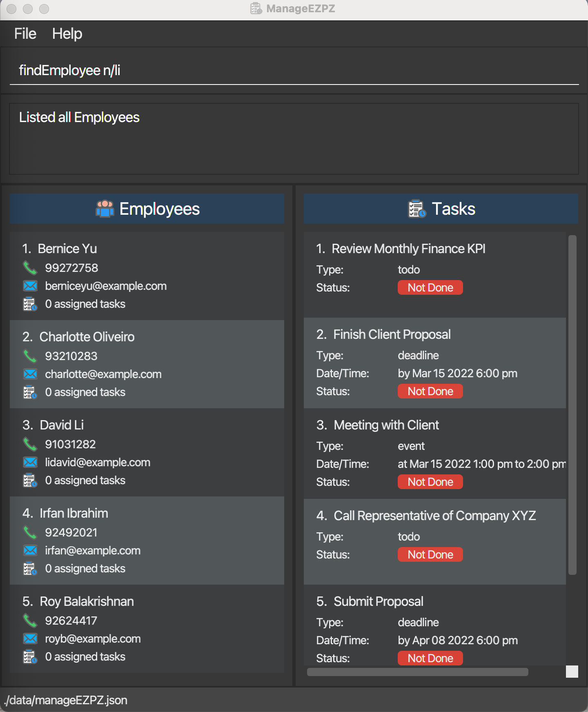This screenshot has width=588, height=712.
Task: Click the 'Listed all Employees' result message
Action: tap(79, 118)
